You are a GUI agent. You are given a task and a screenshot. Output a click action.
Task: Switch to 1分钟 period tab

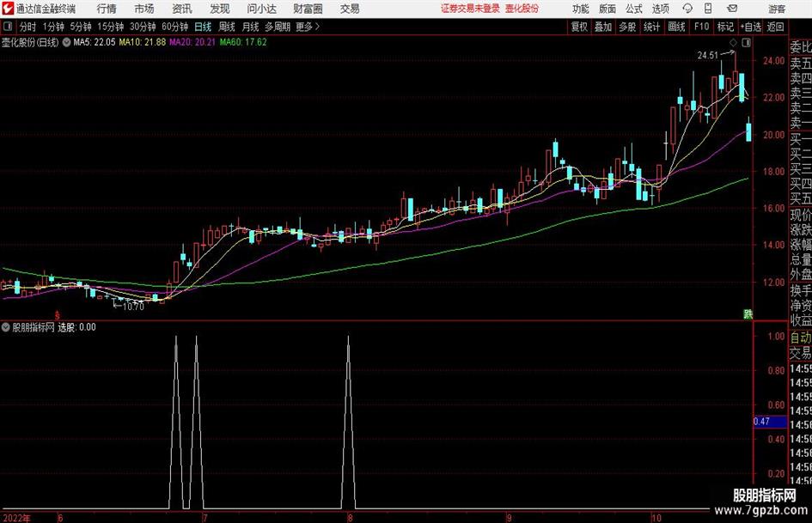click(x=53, y=27)
